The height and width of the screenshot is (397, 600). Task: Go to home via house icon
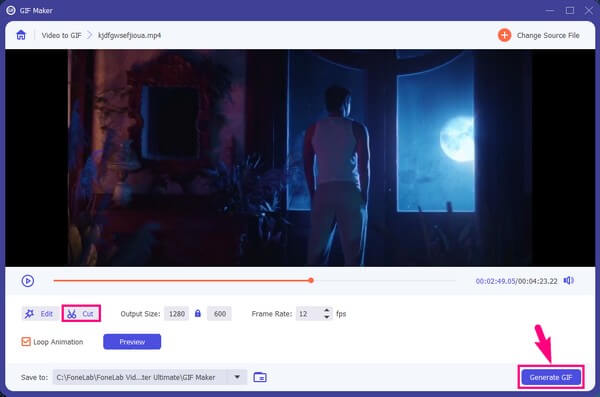[21, 35]
